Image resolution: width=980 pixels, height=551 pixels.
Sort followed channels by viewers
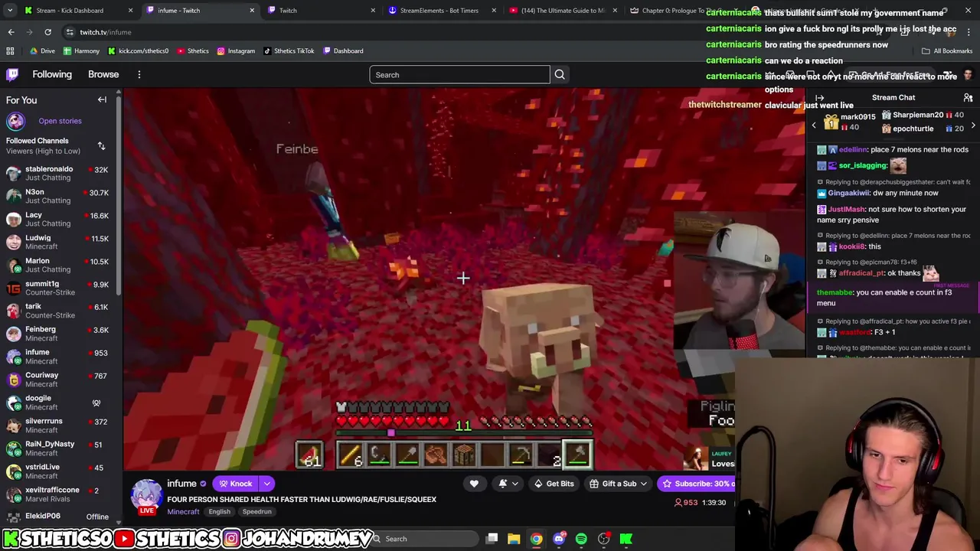pyautogui.click(x=101, y=145)
